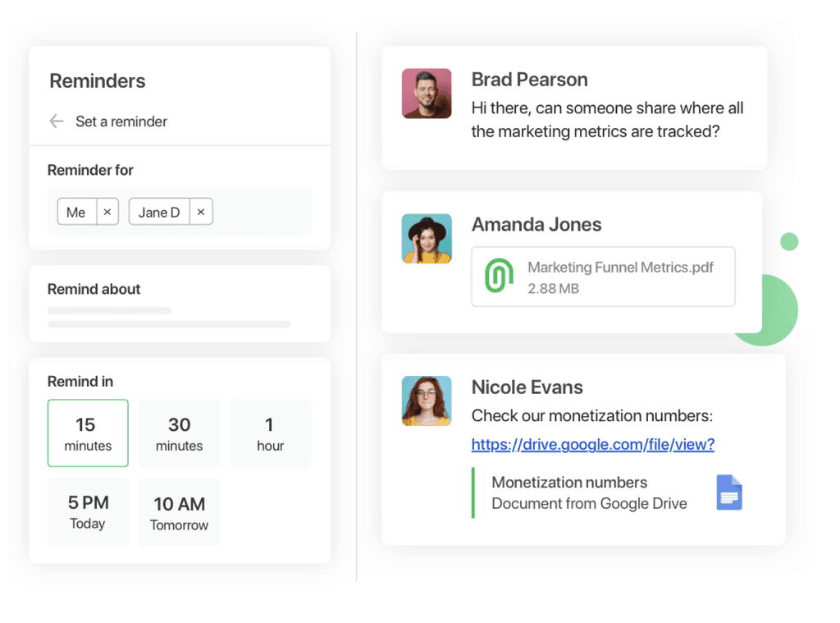Remove 'Me' from the reminder recipients
The height and width of the screenshot is (623, 840).
[x=107, y=211]
